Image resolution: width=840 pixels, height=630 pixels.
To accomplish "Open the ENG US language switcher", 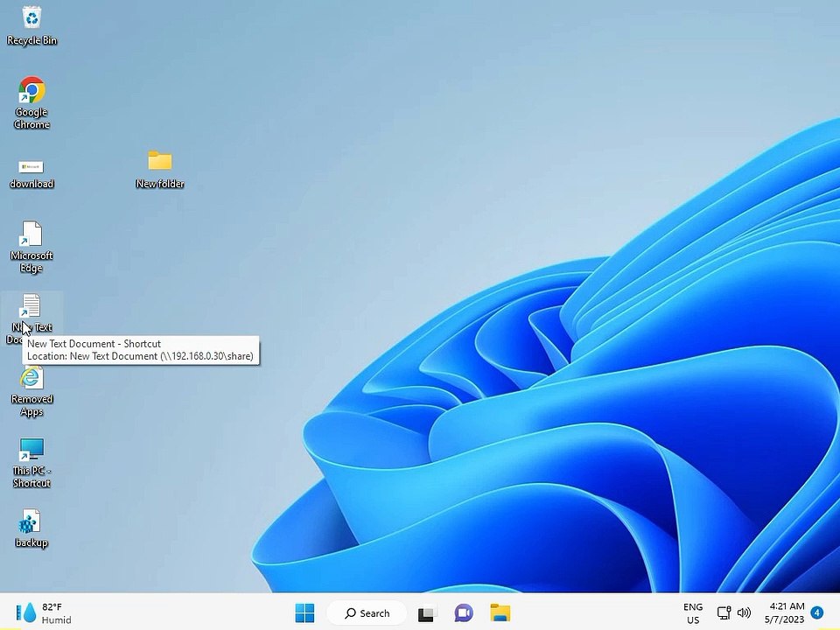I will pos(693,613).
